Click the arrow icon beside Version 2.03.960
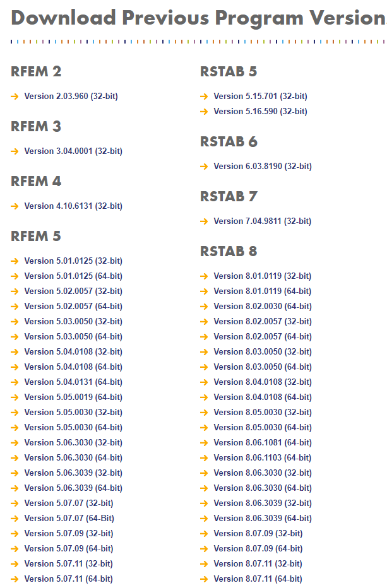 coord(14,97)
